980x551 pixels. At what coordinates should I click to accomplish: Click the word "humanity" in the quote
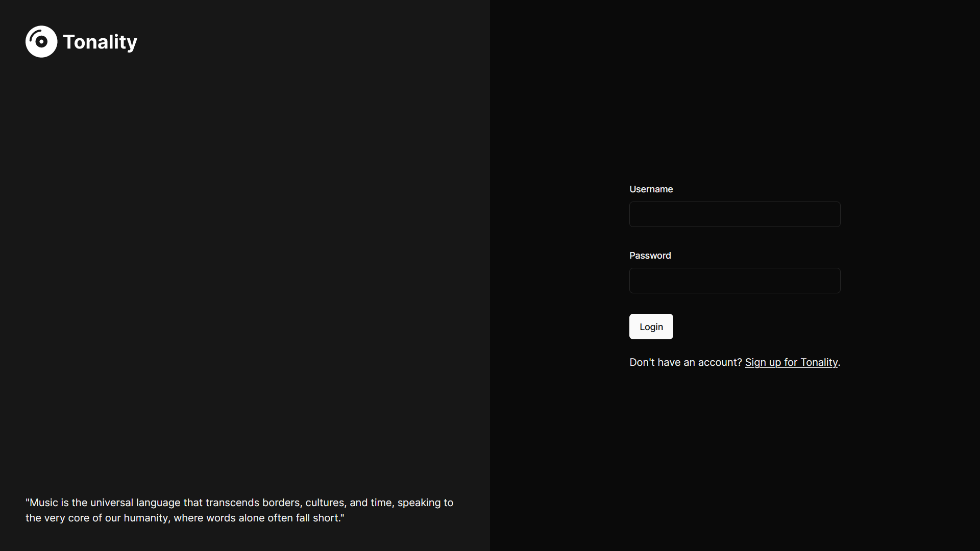pyautogui.click(x=146, y=518)
